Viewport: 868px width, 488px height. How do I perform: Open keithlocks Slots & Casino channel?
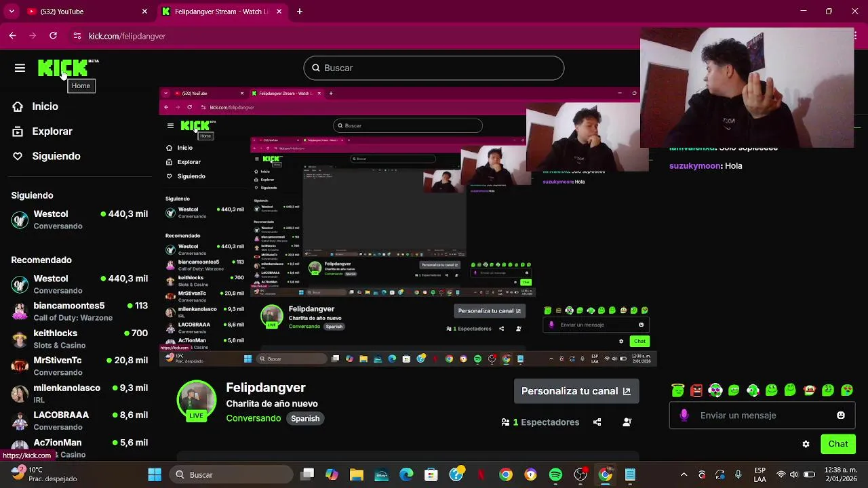point(80,339)
